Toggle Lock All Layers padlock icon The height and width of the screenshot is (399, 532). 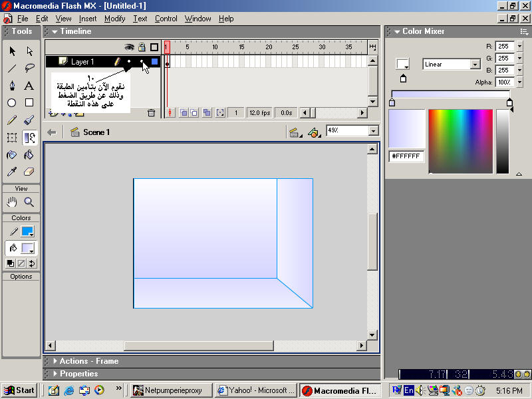click(142, 47)
